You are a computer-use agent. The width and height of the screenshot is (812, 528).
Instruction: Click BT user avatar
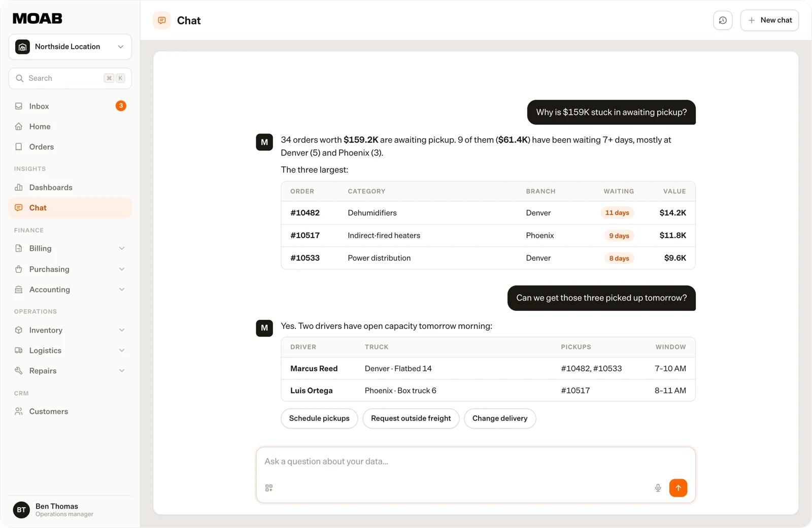click(21, 510)
